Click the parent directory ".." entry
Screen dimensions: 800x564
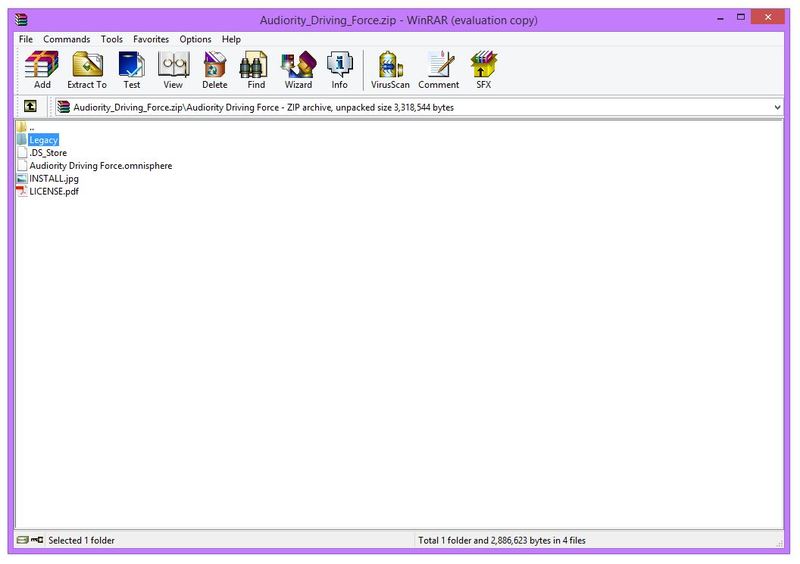click(x=31, y=127)
